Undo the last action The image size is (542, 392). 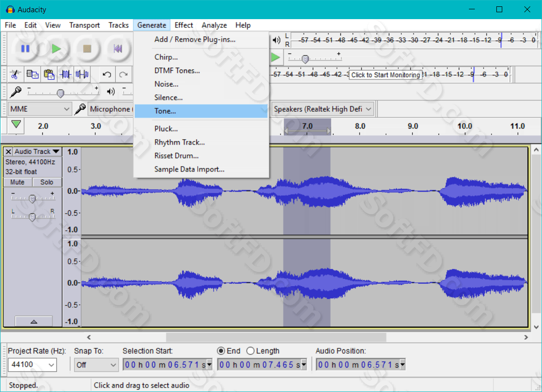107,74
